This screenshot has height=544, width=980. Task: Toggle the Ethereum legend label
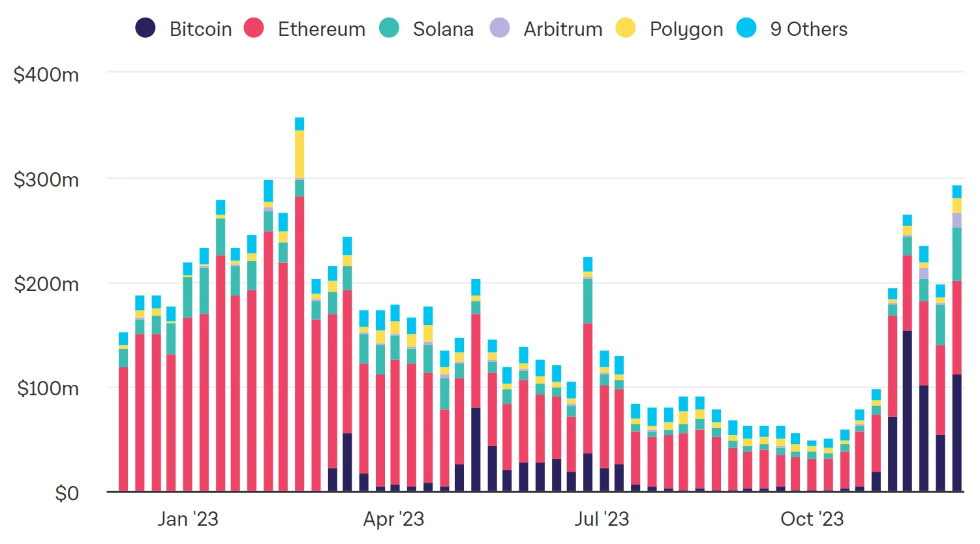322,29
